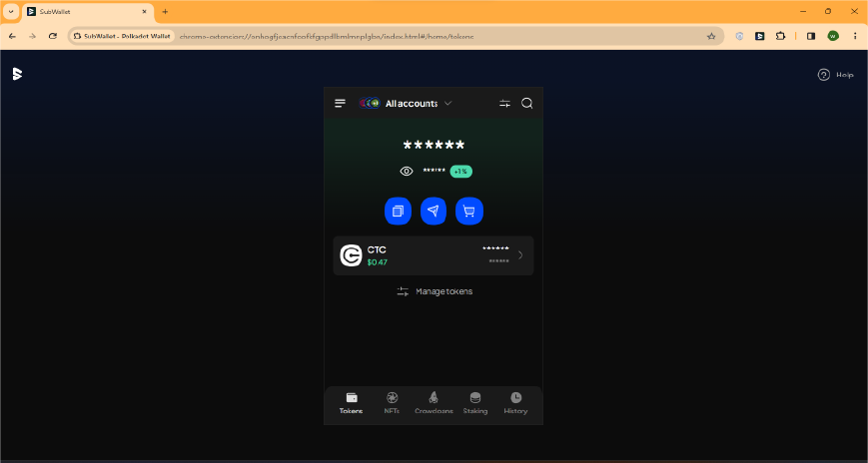Open a new browser tab

pyautogui.click(x=165, y=12)
